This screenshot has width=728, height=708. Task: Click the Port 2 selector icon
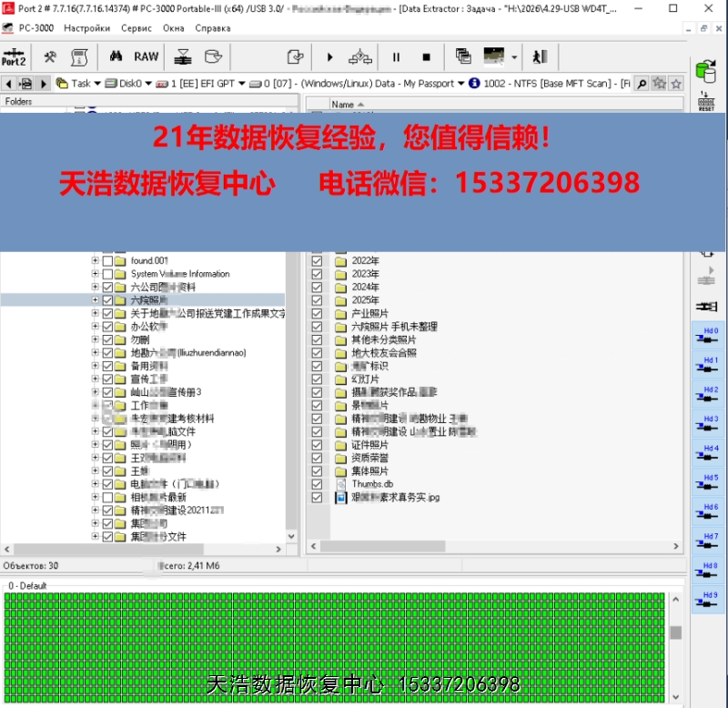(14, 57)
